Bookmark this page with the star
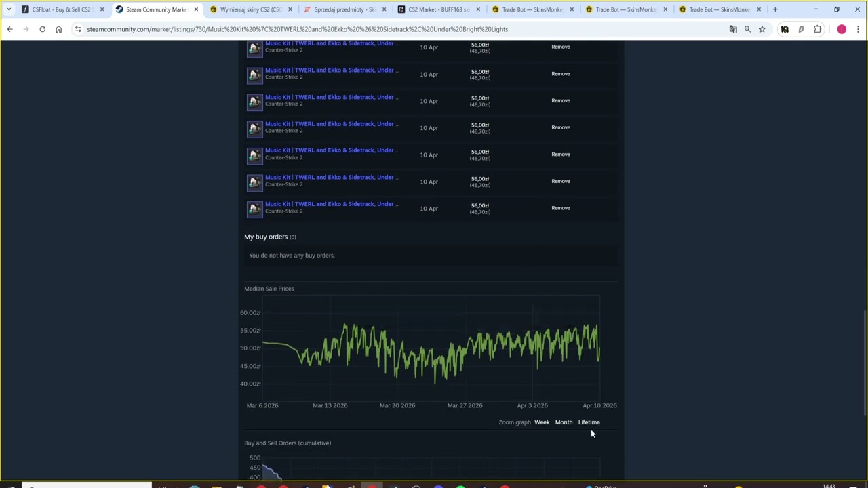Viewport: 868px width, 488px height. [762, 29]
